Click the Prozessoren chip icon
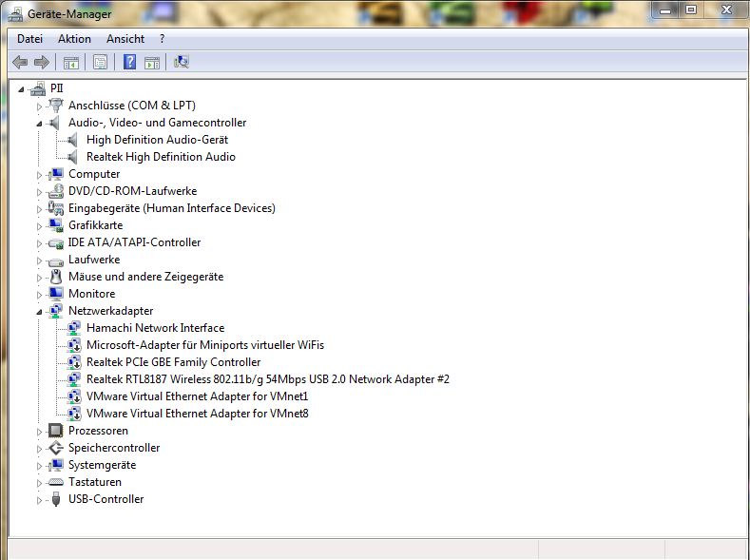 [56, 431]
